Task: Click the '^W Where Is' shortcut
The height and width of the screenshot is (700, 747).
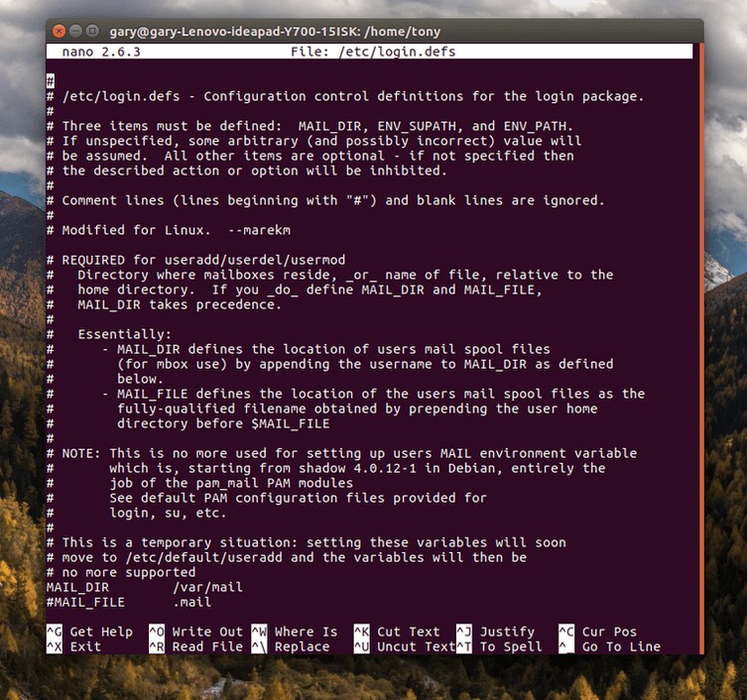Action: pyautogui.click(x=295, y=632)
